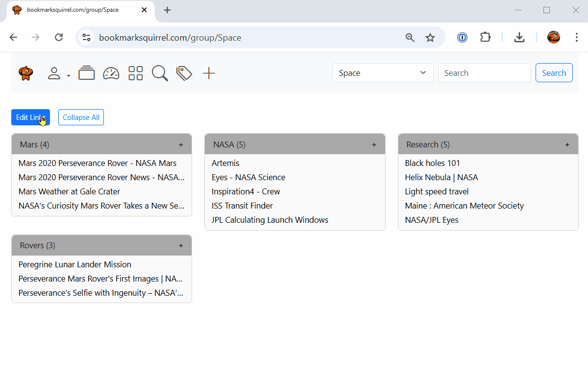
Task: Open Inspiration4 - Crew bookmark
Action: 246,191
